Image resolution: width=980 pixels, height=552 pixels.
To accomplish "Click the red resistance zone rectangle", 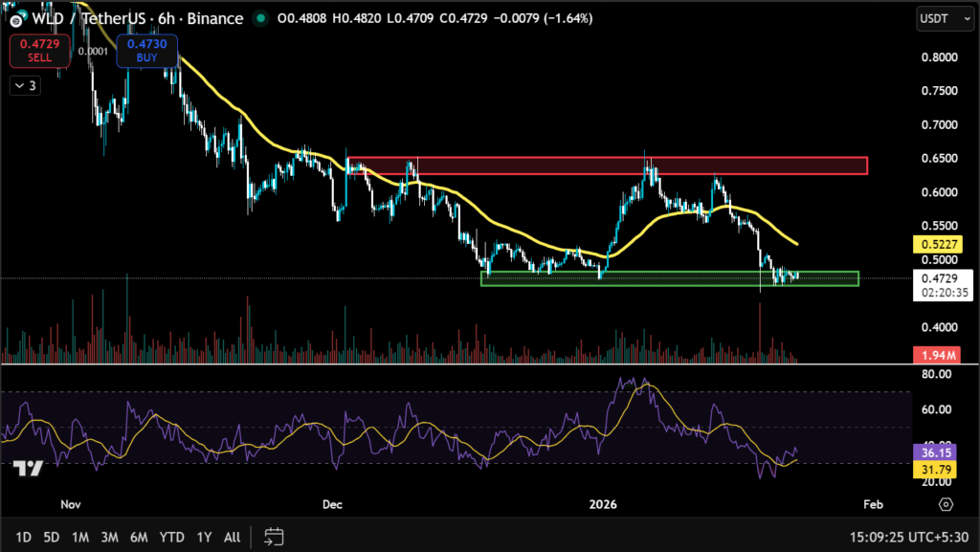I will click(607, 166).
